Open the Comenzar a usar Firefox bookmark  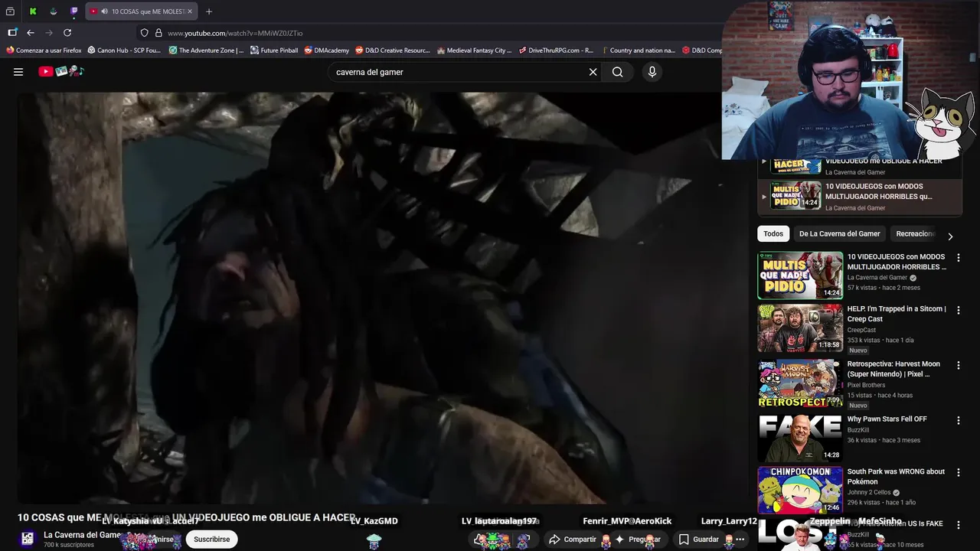tap(44, 51)
